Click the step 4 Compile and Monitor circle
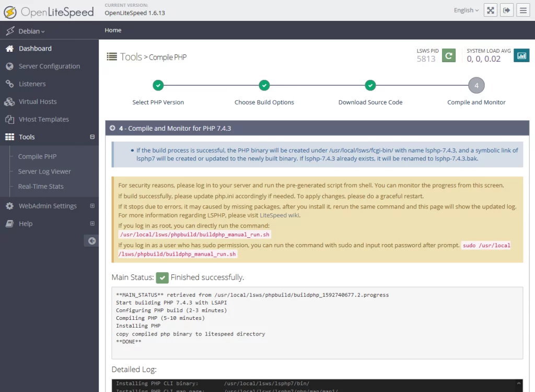Image resolution: width=535 pixels, height=392 pixels. (x=476, y=85)
